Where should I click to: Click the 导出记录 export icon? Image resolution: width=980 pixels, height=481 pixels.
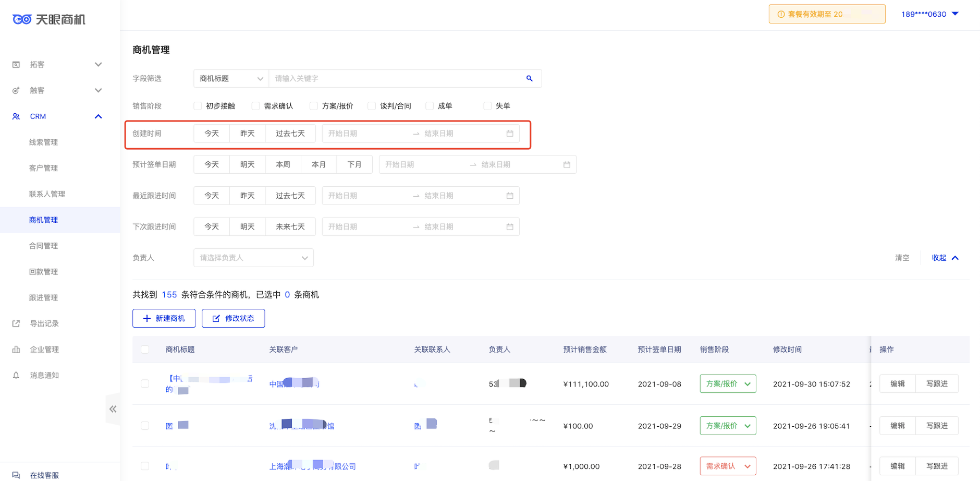(x=16, y=323)
